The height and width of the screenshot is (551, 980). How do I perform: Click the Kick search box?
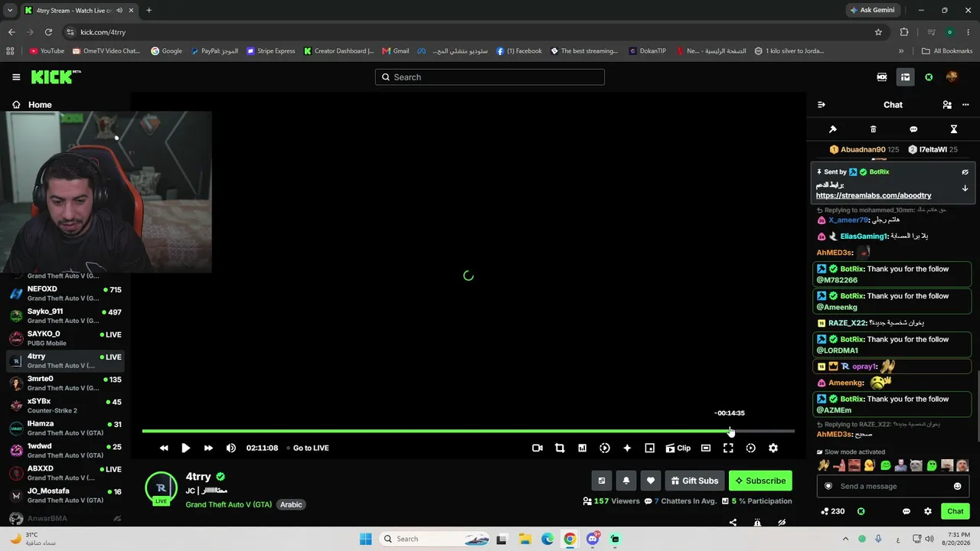point(490,77)
